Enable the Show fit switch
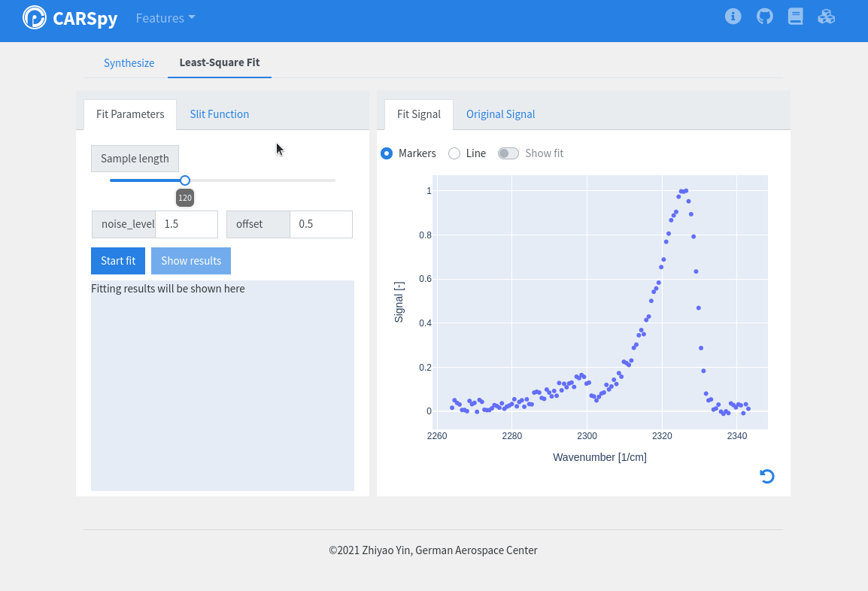 coord(508,153)
